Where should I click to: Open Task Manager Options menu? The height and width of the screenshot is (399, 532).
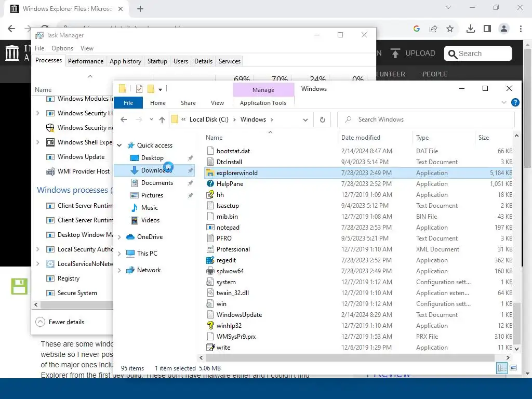tap(62, 48)
